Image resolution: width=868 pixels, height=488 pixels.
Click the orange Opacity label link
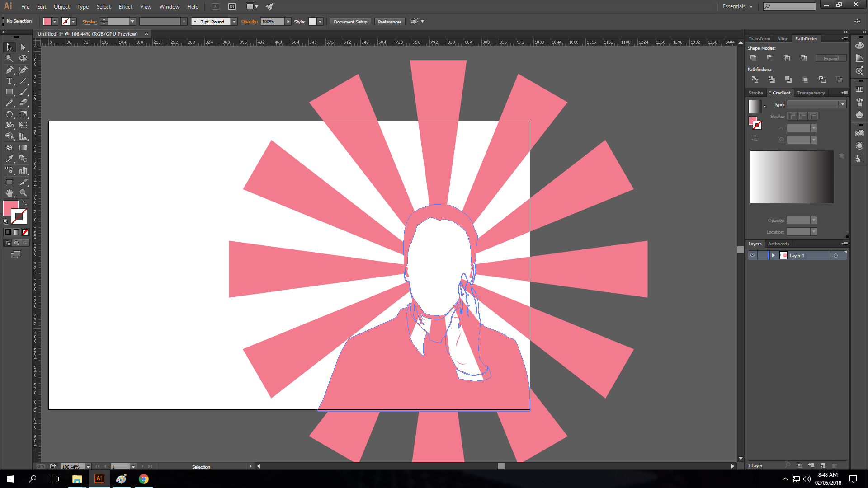[x=250, y=22]
